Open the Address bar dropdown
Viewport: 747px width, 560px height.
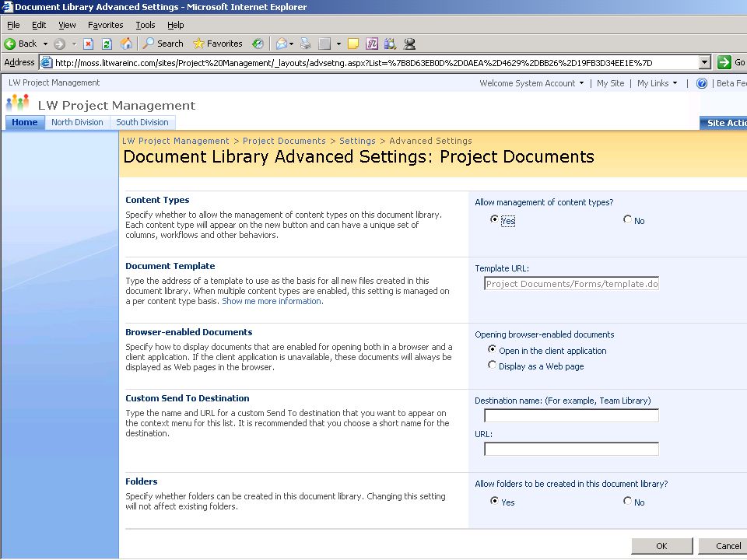click(x=705, y=62)
